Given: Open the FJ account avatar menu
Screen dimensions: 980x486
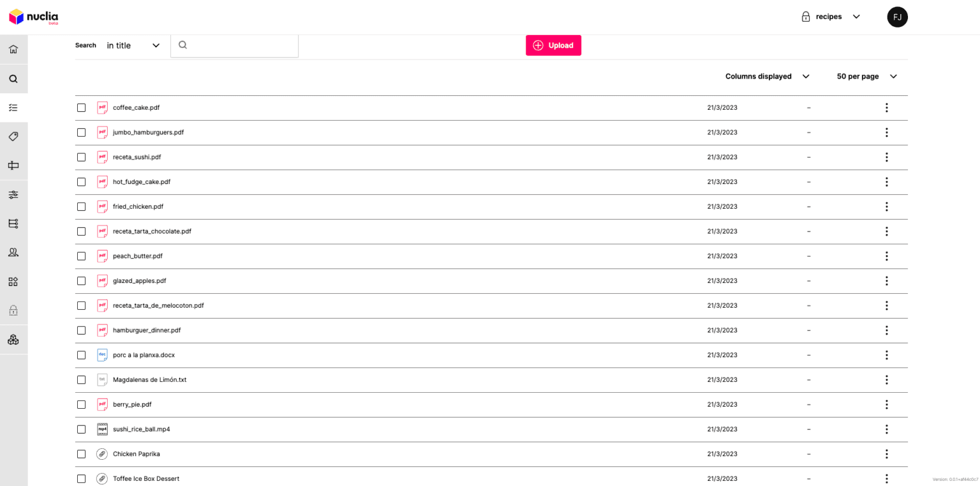Looking at the screenshot, I should pyautogui.click(x=897, y=17).
